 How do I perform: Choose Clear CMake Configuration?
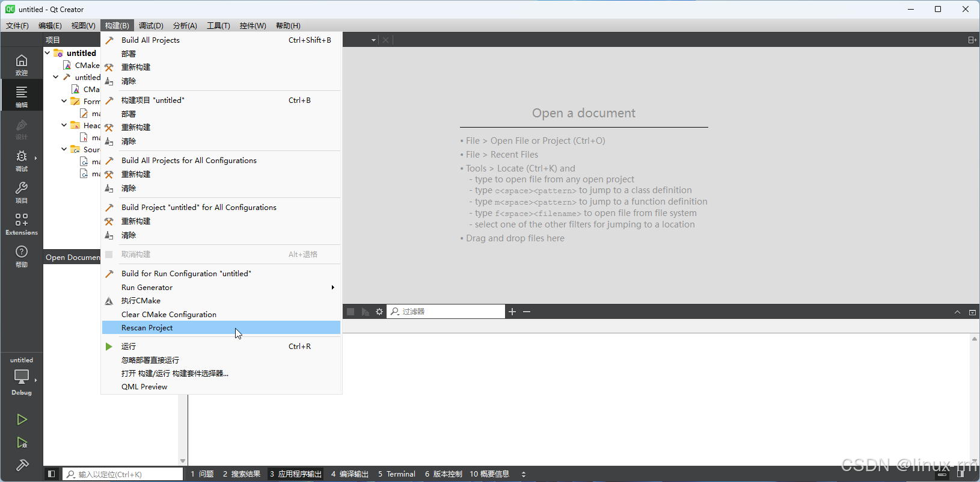click(x=221, y=315)
